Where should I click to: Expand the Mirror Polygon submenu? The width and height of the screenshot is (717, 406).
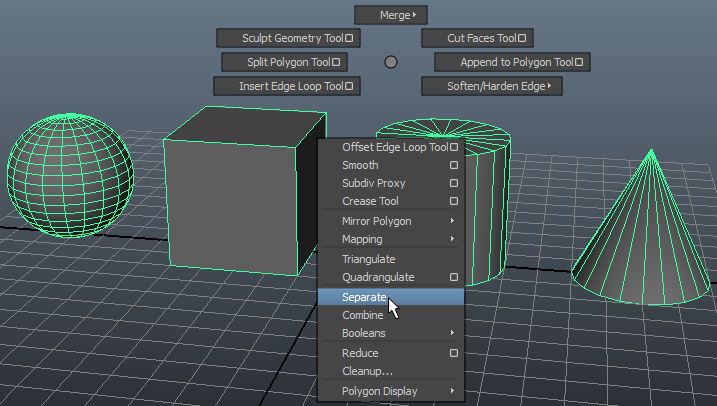pos(390,221)
